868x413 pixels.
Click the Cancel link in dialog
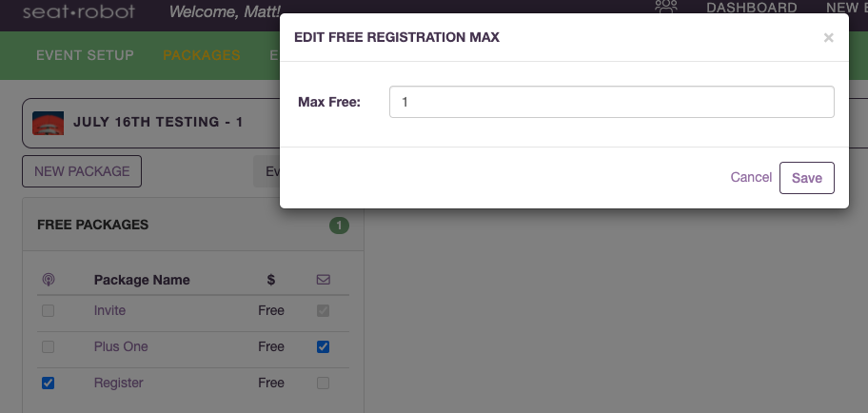pos(751,177)
